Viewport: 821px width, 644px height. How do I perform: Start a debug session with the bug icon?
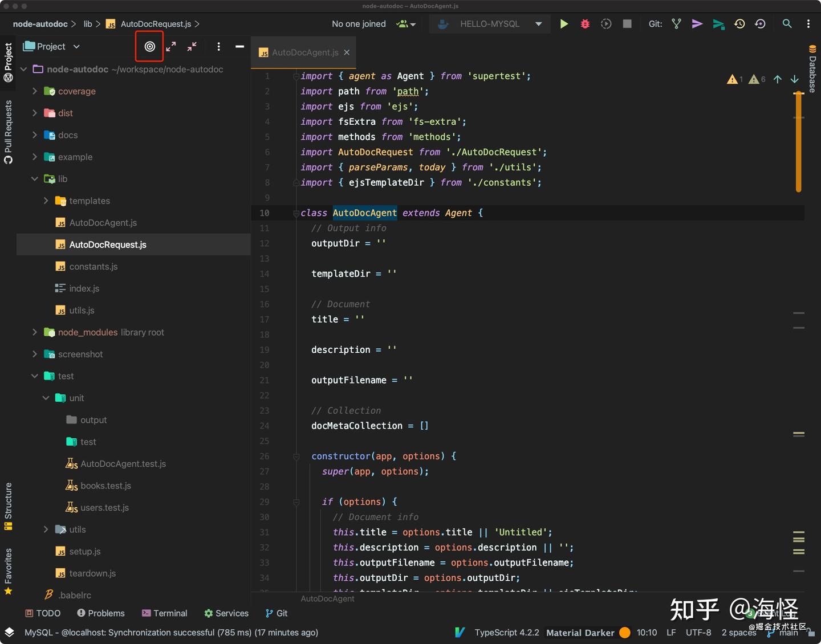(584, 24)
